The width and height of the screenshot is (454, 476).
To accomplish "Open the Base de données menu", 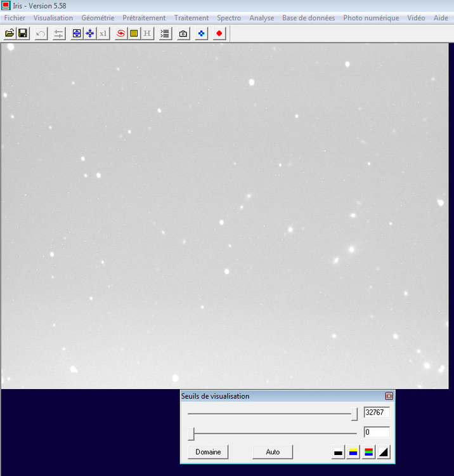I will tap(308, 18).
